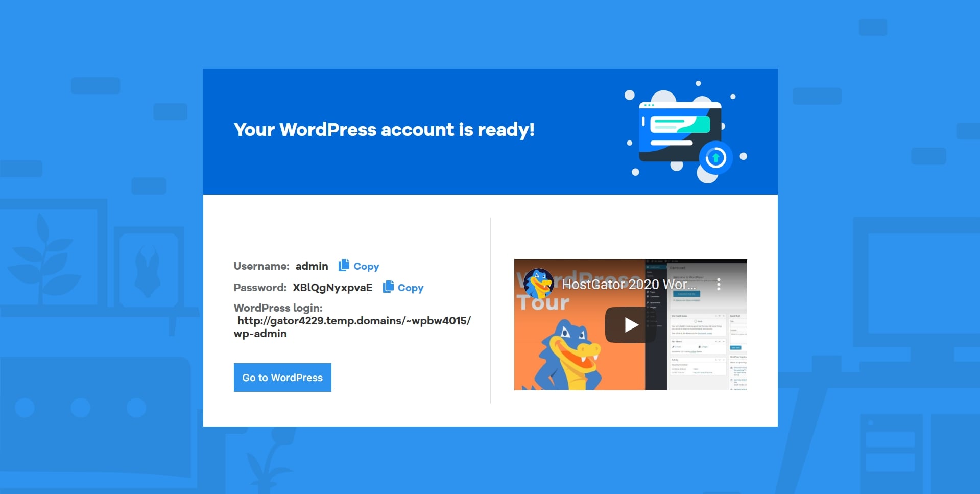The image size is (980, 494).
Task: Copy the username via the Copy link
Action: coord(366,266)
